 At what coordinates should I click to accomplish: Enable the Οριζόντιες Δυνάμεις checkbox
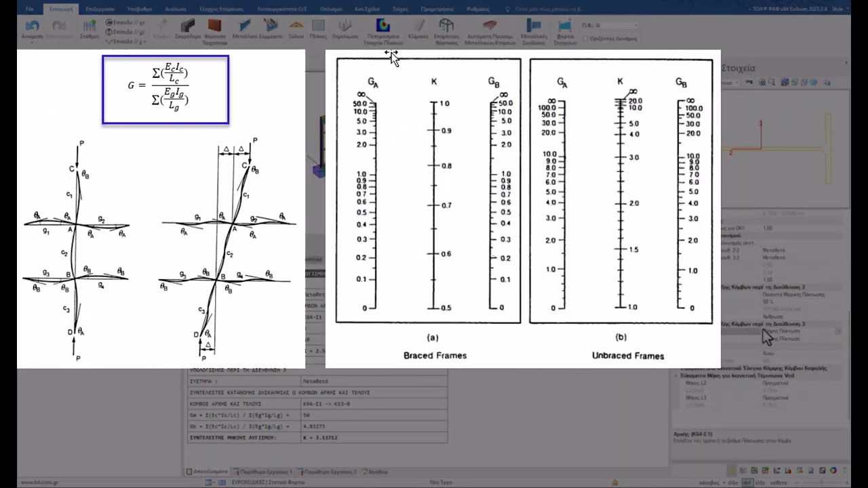pyautogui.click(x=586, y=39)
